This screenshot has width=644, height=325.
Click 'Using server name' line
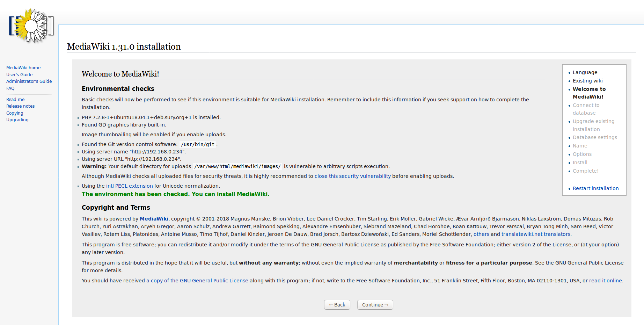coord(134,152)
